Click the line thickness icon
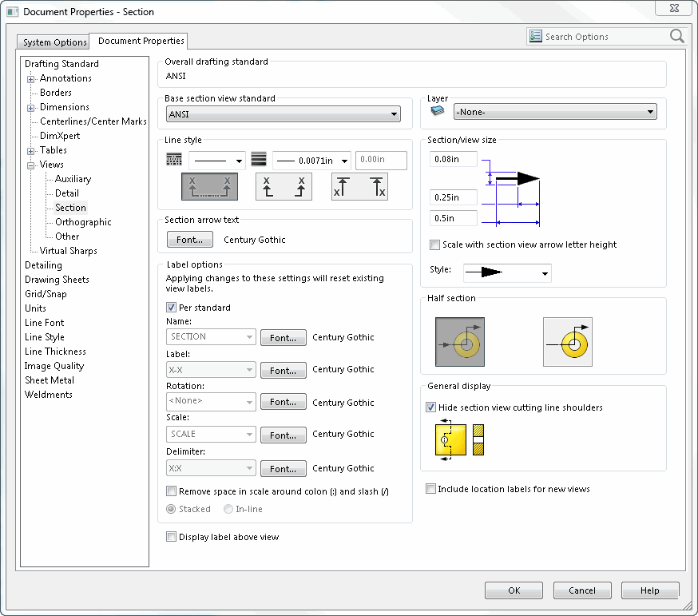The width and height of the screenshot is (698, 616). click(259, 160)
